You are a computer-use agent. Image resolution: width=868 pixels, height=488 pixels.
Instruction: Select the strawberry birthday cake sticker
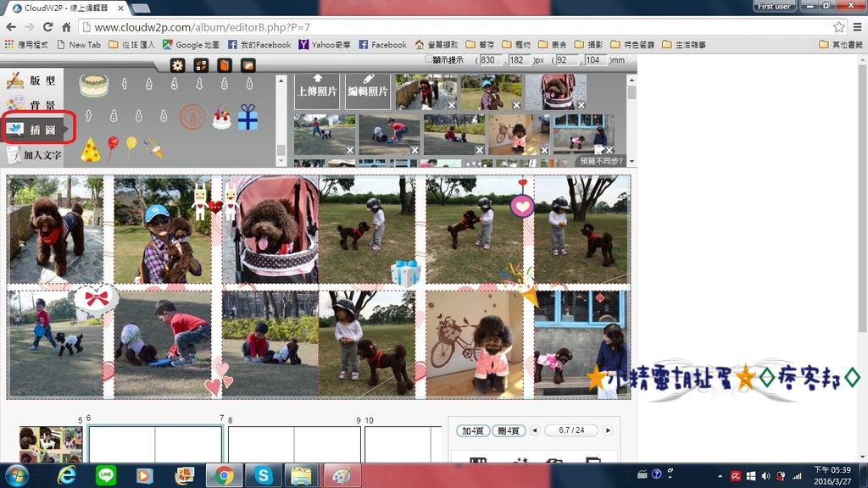pos(221,118)
